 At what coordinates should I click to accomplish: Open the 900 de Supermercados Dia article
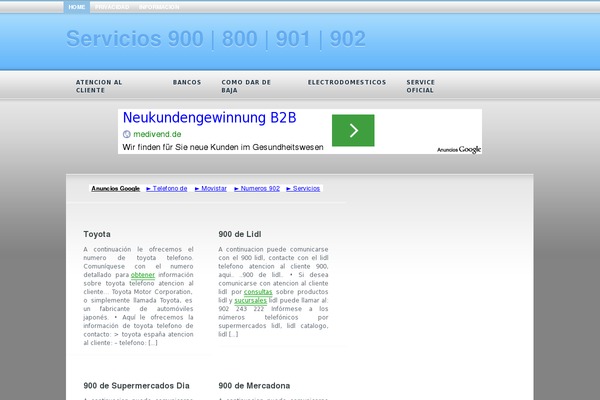(x=137, y=386)
